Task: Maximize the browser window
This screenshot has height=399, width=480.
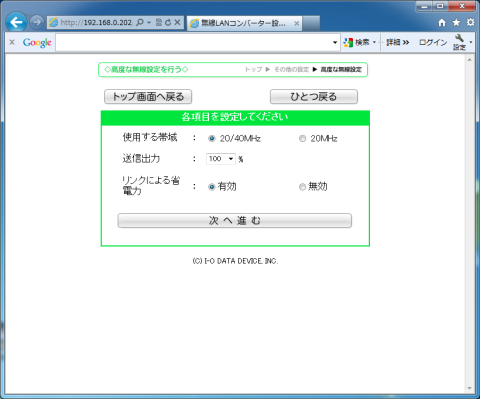Action: point(440,6)
